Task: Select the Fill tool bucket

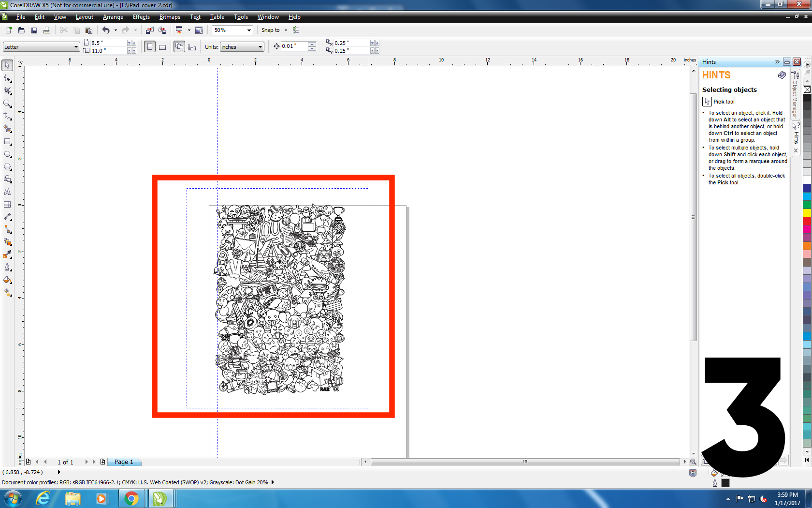Action: (x=7, y=280)
